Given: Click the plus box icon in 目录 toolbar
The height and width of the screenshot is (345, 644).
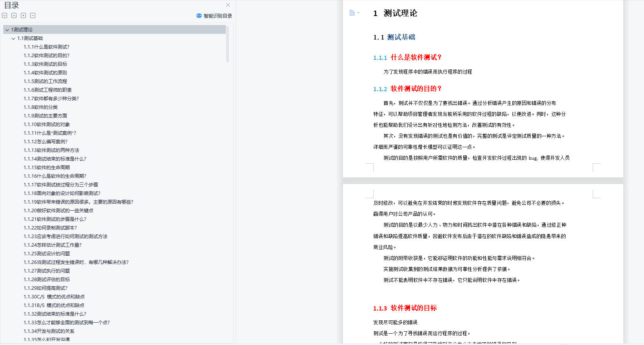Looking at the screenshot, I should [x=24, y=16].
